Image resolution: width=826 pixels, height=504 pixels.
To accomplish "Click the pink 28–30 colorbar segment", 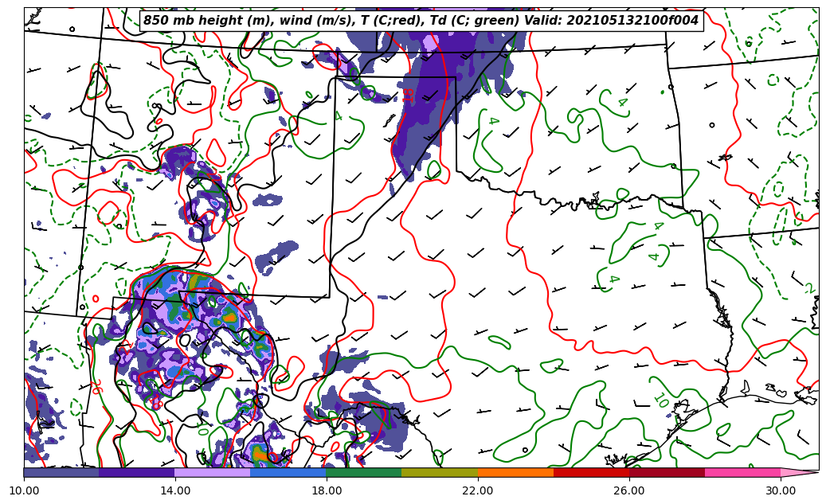I will (742, 472).
